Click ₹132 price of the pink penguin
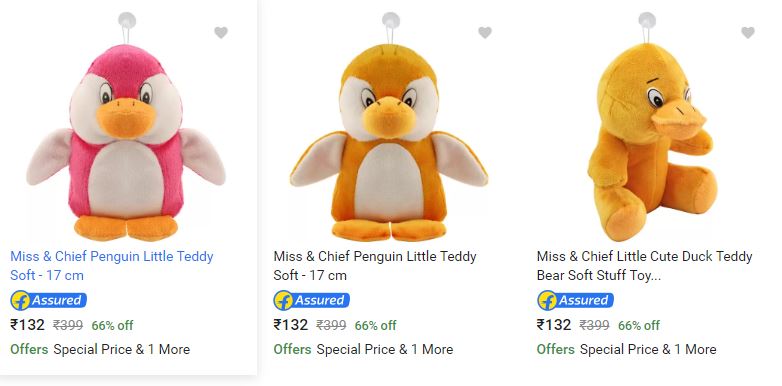Viewport: 782px width, 386px height. (x=27, y=325)
